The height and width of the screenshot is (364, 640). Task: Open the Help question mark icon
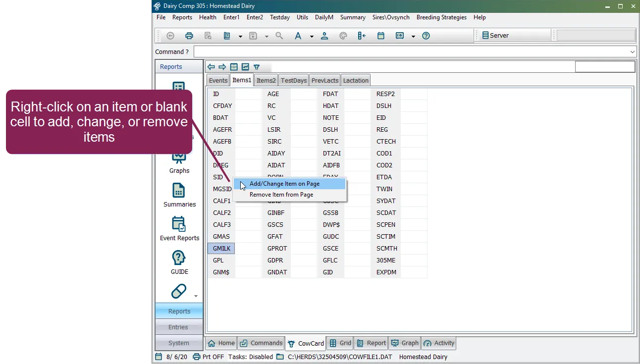426,36
